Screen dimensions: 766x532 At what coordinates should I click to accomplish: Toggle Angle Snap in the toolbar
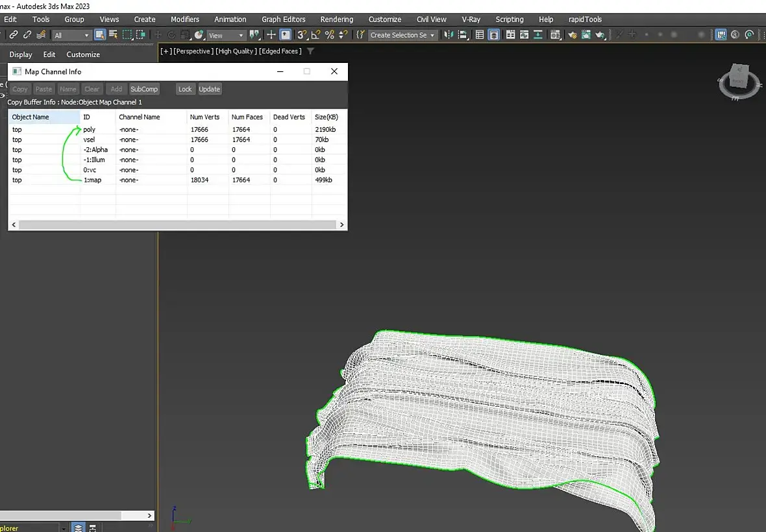315,35
